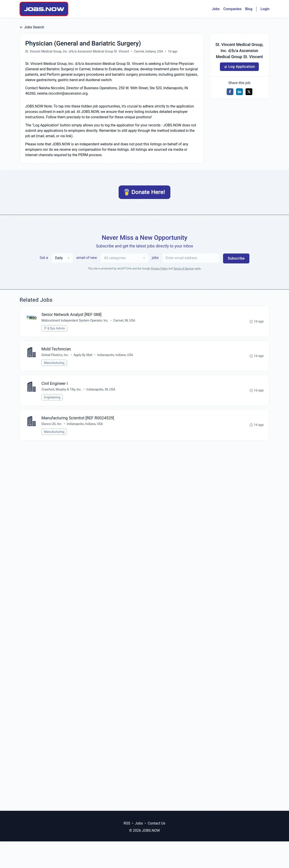Click Manufacturing tag under Mold Technician
This screenshot has width=289, height=868.
pyautogui.click(x=54, y=363)
